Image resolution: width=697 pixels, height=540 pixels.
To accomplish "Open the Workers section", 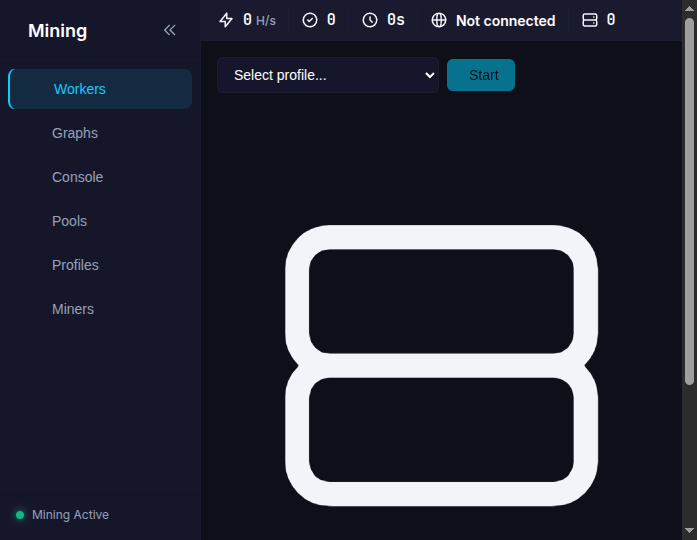I will 80,89.
